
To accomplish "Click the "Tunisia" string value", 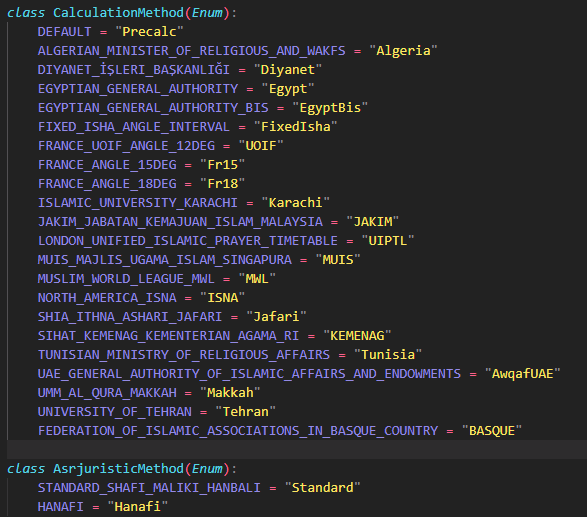I will coord(388,355).
